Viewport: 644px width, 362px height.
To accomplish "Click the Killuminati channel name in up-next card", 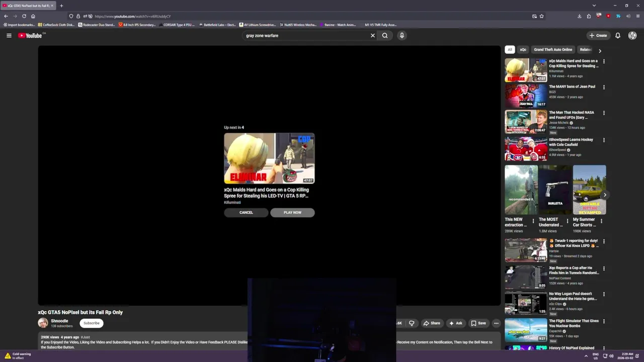I will coord(232,202).
